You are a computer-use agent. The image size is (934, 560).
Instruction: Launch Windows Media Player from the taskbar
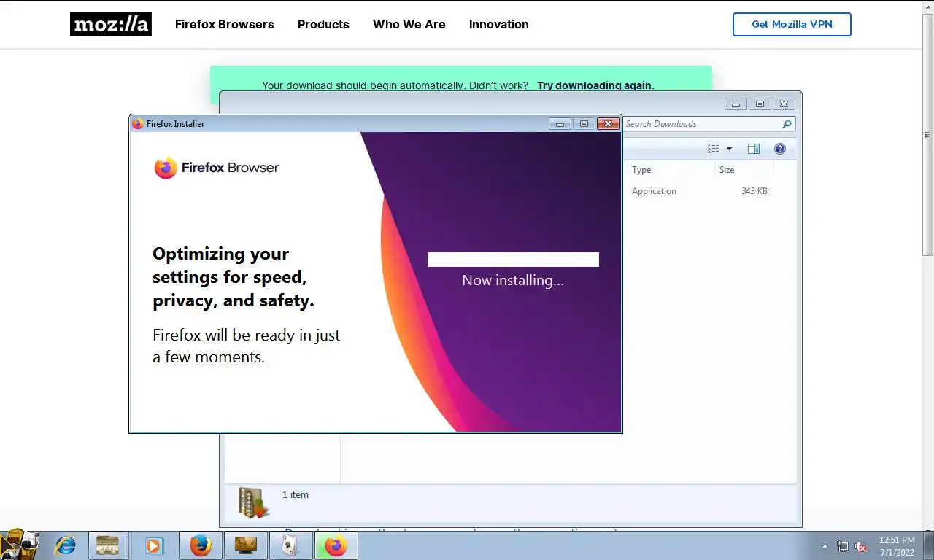point(154,545)
